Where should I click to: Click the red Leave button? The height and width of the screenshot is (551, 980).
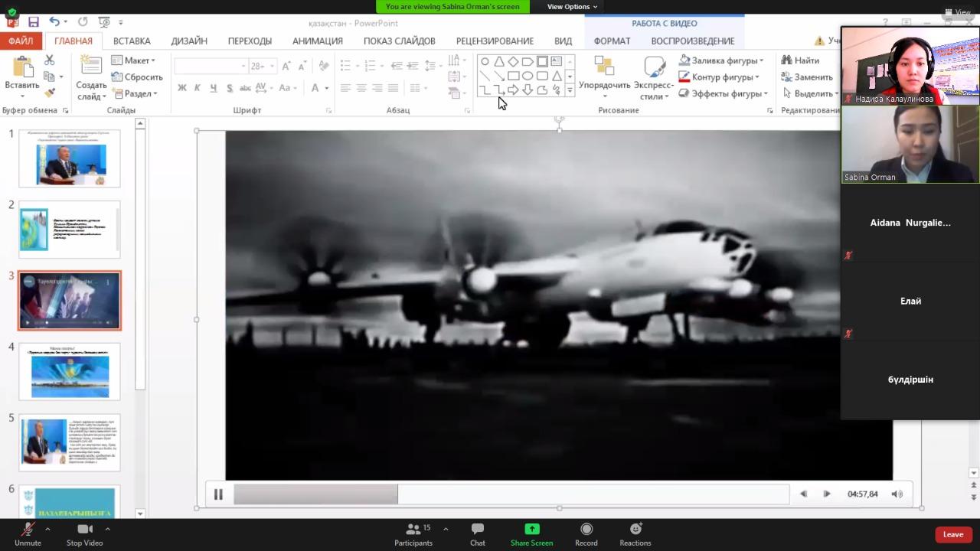952,534
